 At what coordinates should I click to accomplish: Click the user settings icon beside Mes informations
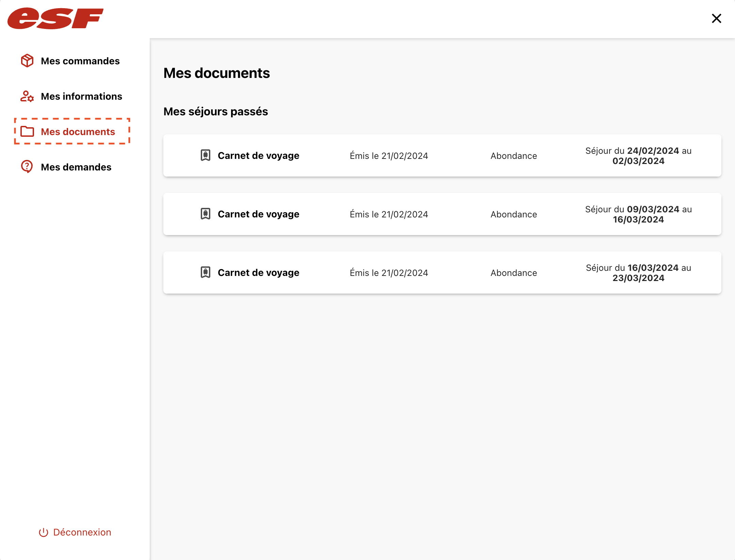[27, 96]
